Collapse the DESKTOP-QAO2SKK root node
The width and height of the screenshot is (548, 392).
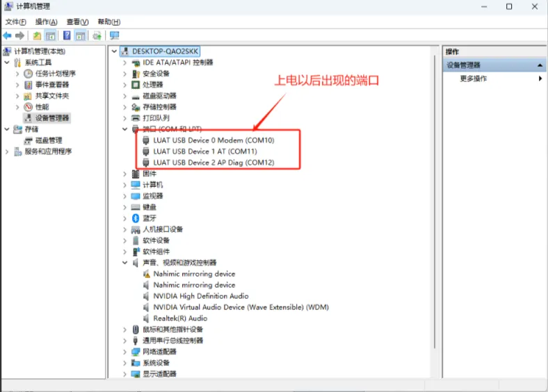point(114,51)
